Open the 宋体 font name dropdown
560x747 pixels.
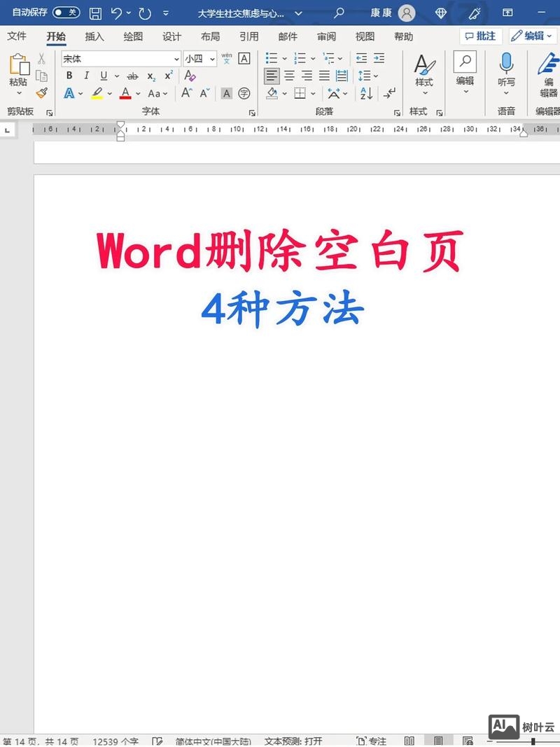click(177, 59)
